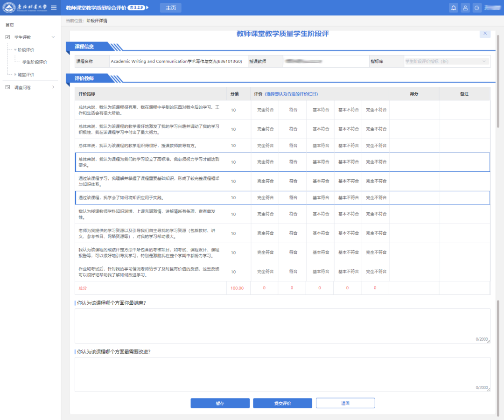This screenshot has width=504, height=420.
Task: Click the 学生评教 edit icon in sidebar
Action: point(7,37)
